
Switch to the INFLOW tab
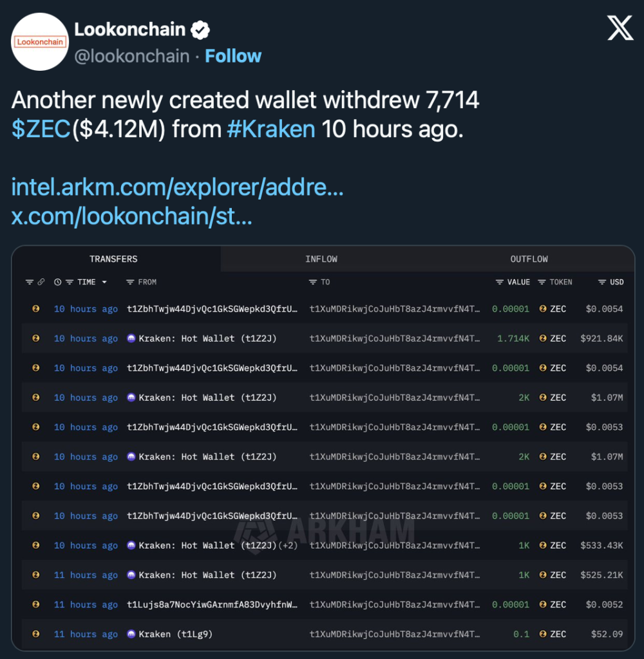tap(321, 259)
